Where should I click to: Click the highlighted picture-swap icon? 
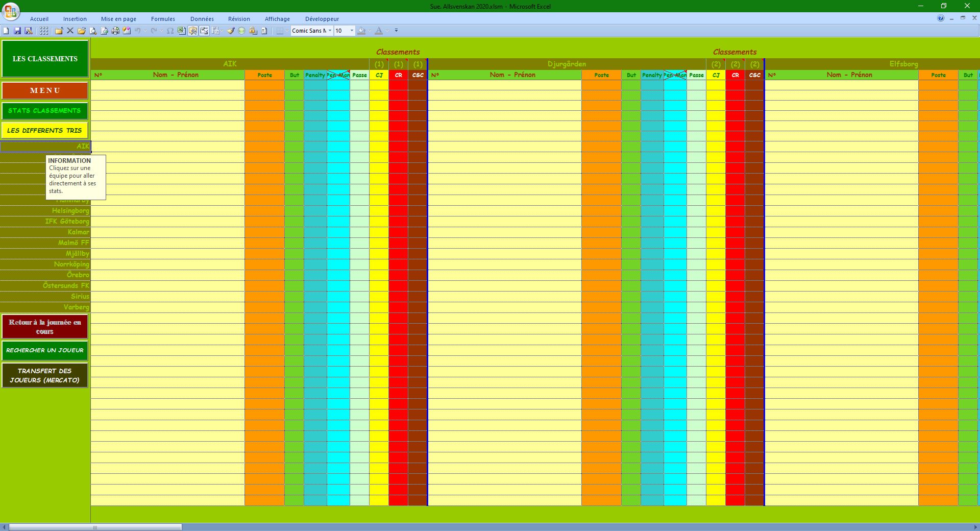coord(204,31)
